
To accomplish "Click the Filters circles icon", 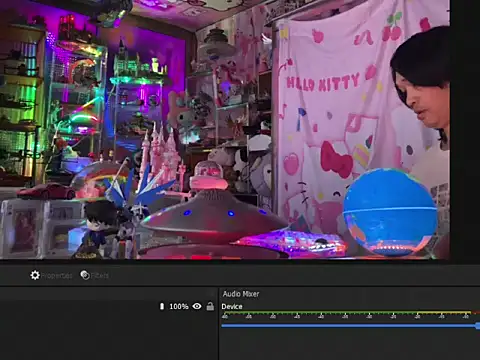I will tap(85, 275).
